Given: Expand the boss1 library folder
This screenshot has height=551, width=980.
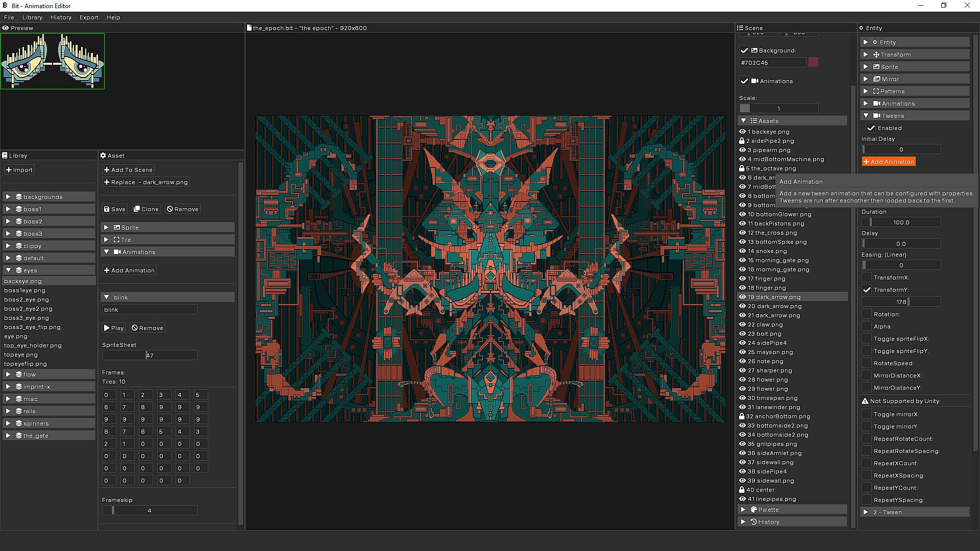Looking at the screenshot, I should point(8,209).
